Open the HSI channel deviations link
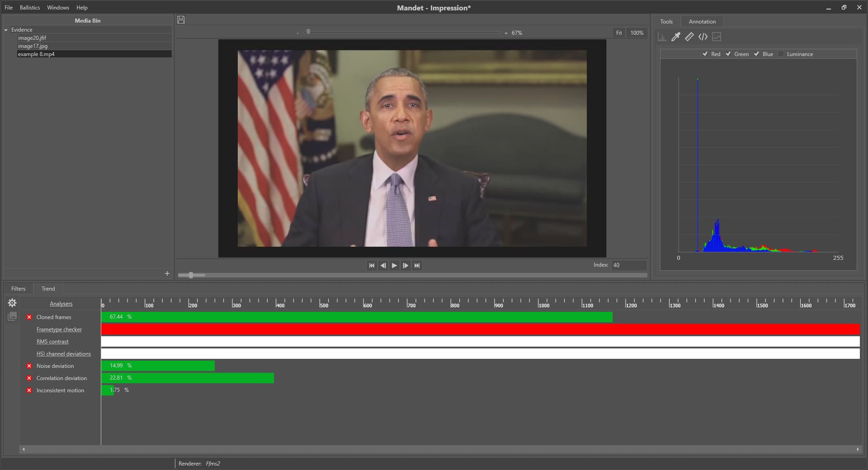 (64, 354)
